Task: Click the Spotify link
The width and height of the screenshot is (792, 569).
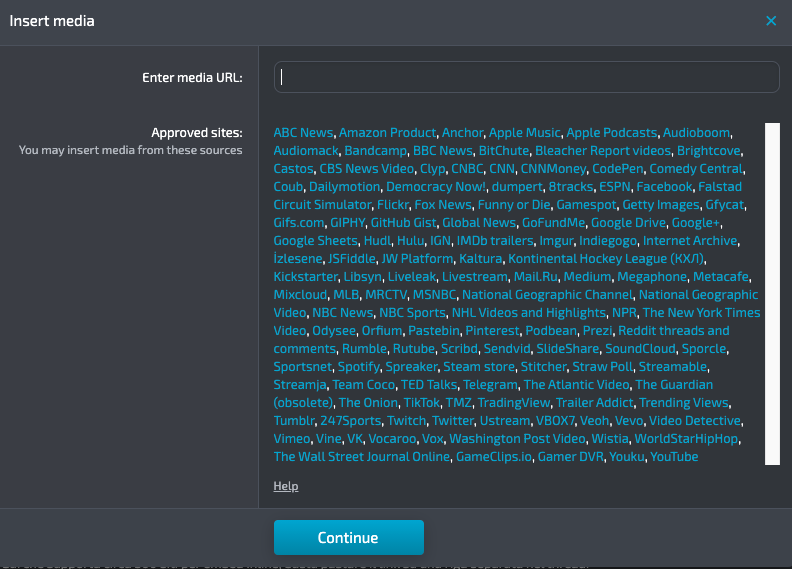Action: coord(359,367)
